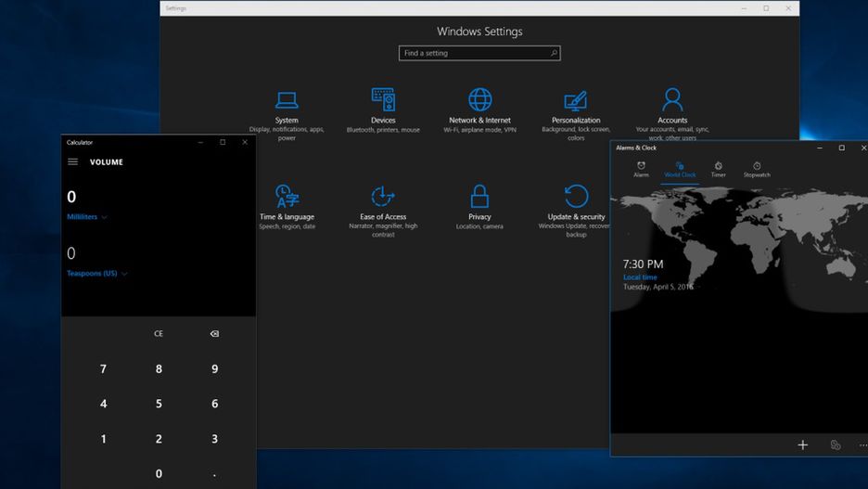Screen dimensions: 868x489
Task: Click the backspace key in Calculator
Action: [214, 333]
